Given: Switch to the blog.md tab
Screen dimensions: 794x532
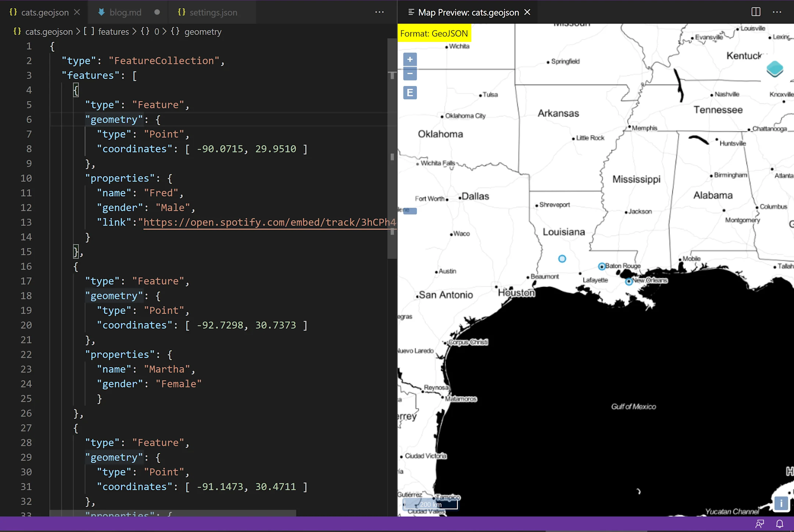Looking at the screenshot, I should point(125,12).
